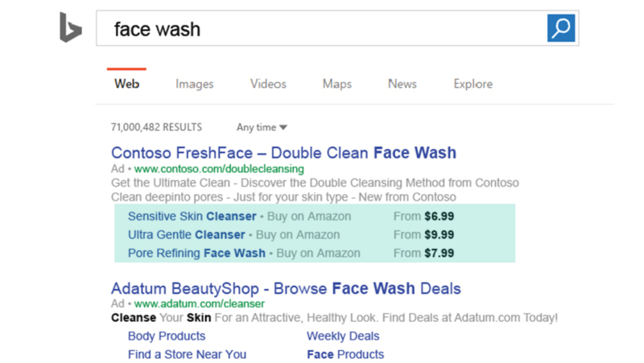Click in the face wash search box

click(322, 29)
